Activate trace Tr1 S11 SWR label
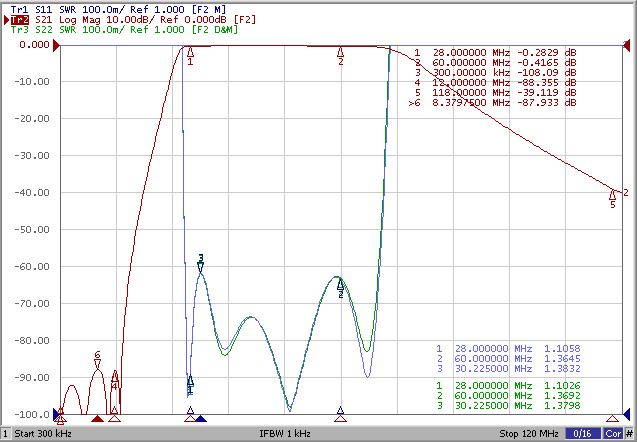637x442 pixels. (118, 9)
